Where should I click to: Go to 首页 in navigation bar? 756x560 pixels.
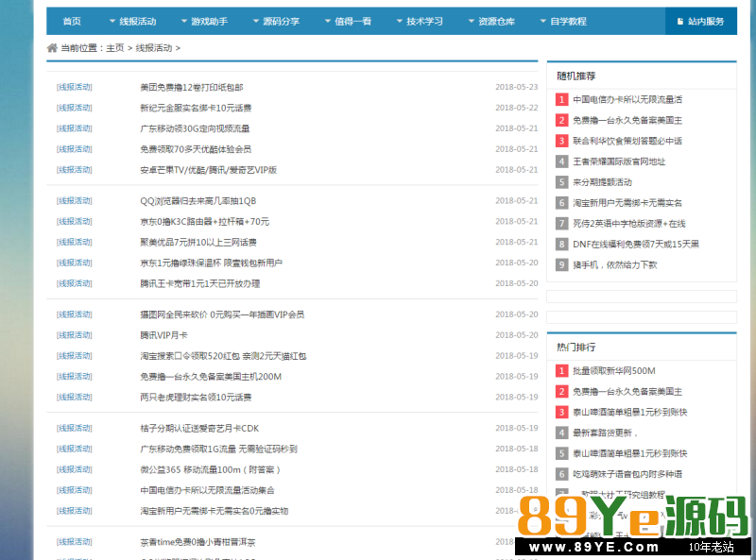72,21
